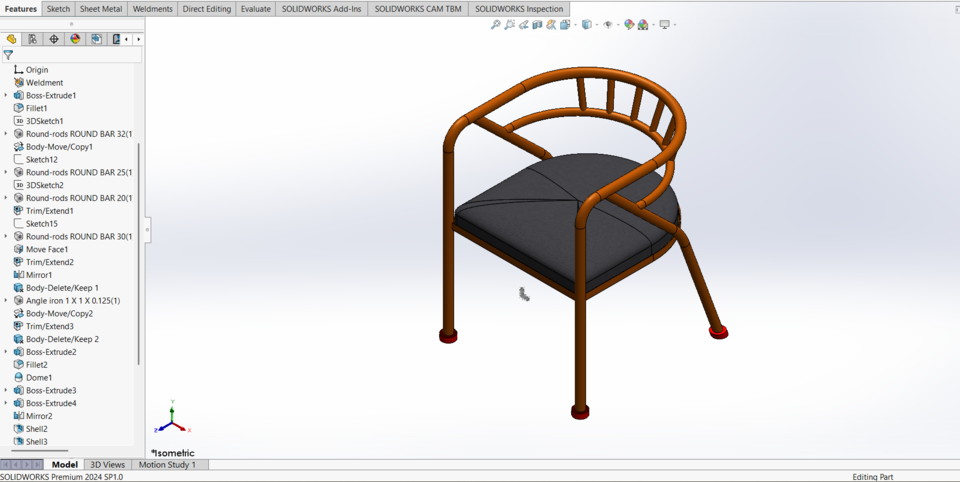Select the Fillet1 feature icon
The height and width of the screenshot is (482, 960).
pos(18,108)
